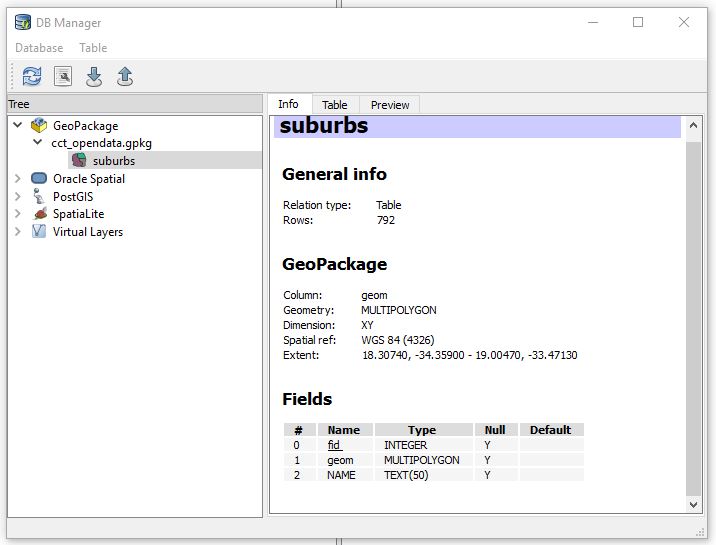Click the suburbs polygon layer icon
Screen dimensions: 716x545
tap(79, 160)
